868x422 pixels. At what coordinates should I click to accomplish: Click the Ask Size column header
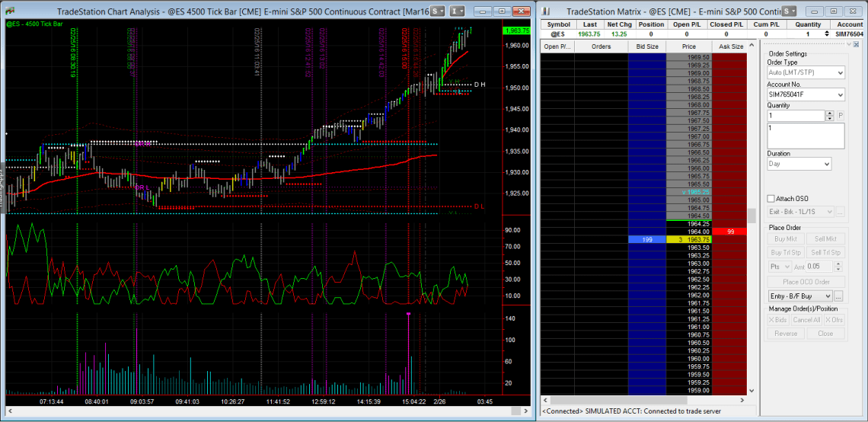(x=730, y=46)
